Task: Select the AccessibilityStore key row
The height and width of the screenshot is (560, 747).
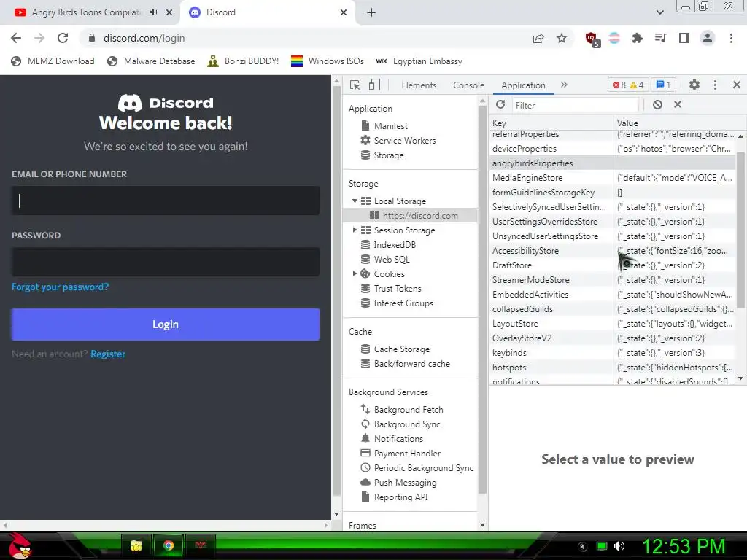Action: coord(613,251)
